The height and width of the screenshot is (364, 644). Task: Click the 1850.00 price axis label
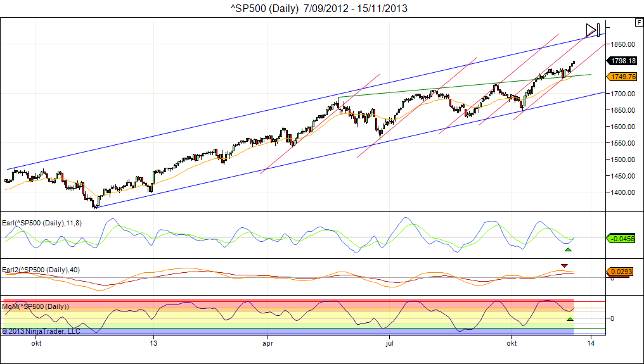coord(623,44)
